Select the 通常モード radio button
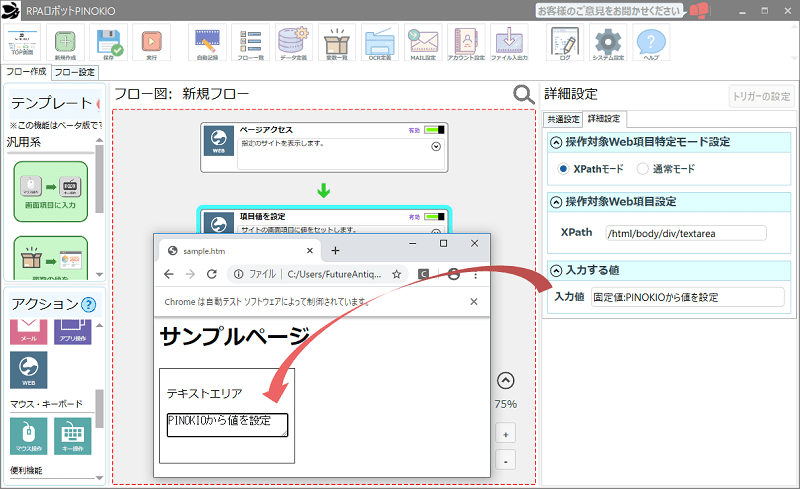This screenshot has height=489, width=800. pos(642,168)
